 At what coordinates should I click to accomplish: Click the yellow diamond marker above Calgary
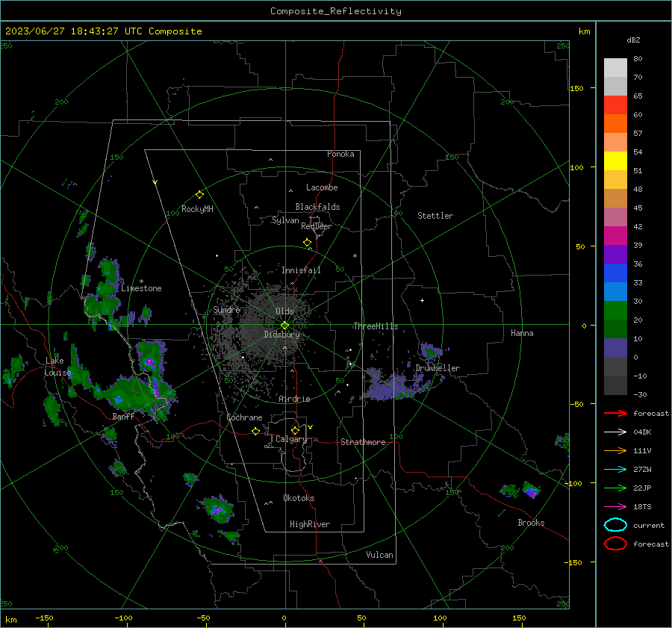[x=295, y=430]
